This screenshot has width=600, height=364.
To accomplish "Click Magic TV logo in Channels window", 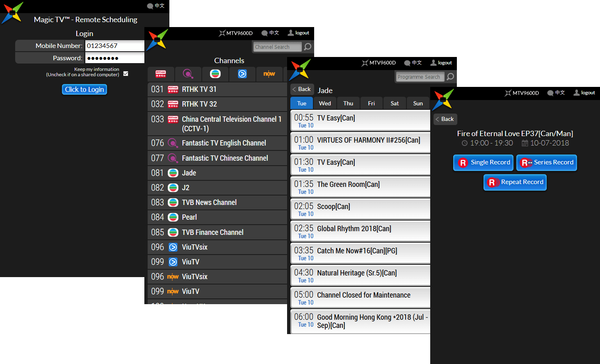I will click(157, 40).
